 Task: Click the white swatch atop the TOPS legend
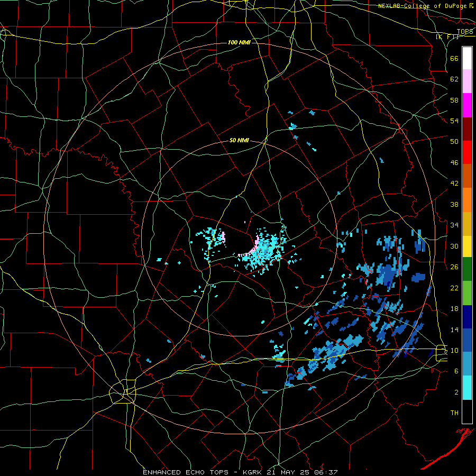pos(467,58)
